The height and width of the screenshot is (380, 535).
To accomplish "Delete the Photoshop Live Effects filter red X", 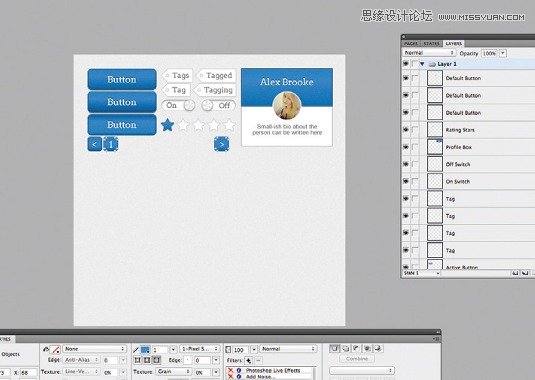I will [231, 370].
